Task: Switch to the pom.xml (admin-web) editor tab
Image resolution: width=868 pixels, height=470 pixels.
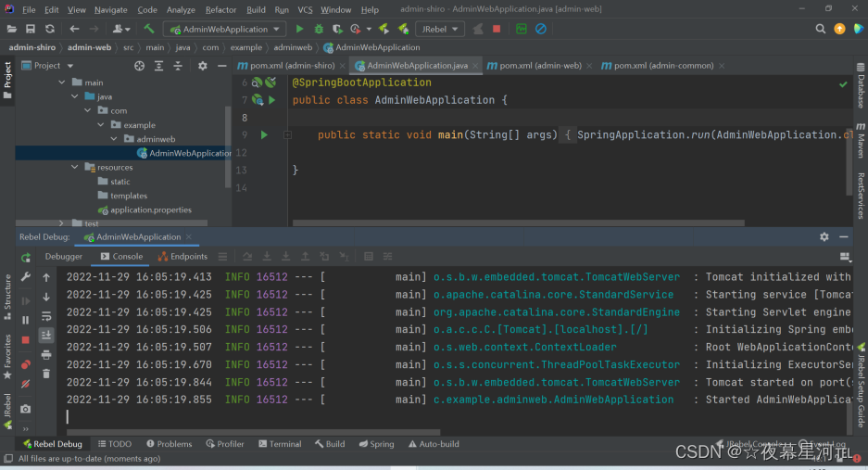Action: pos(539,66)
